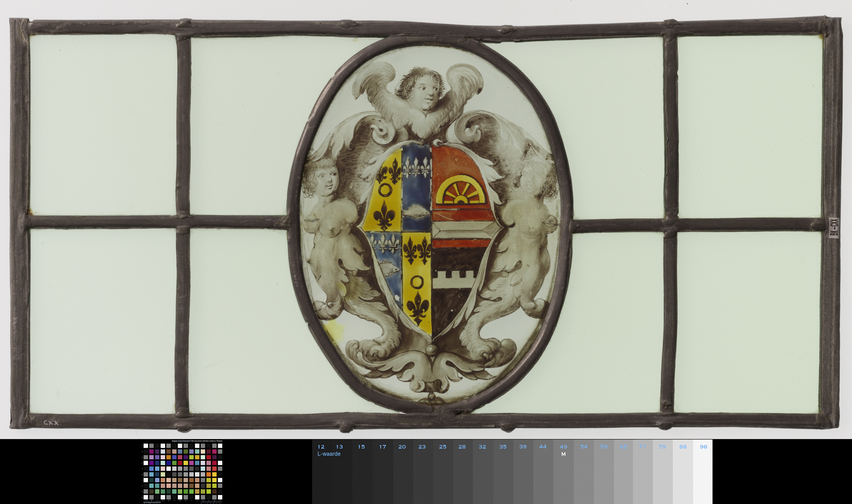The image size is (852, 504).
Task: Click the CXX inscription on bottom-left lead
Action: coord(51,423)
